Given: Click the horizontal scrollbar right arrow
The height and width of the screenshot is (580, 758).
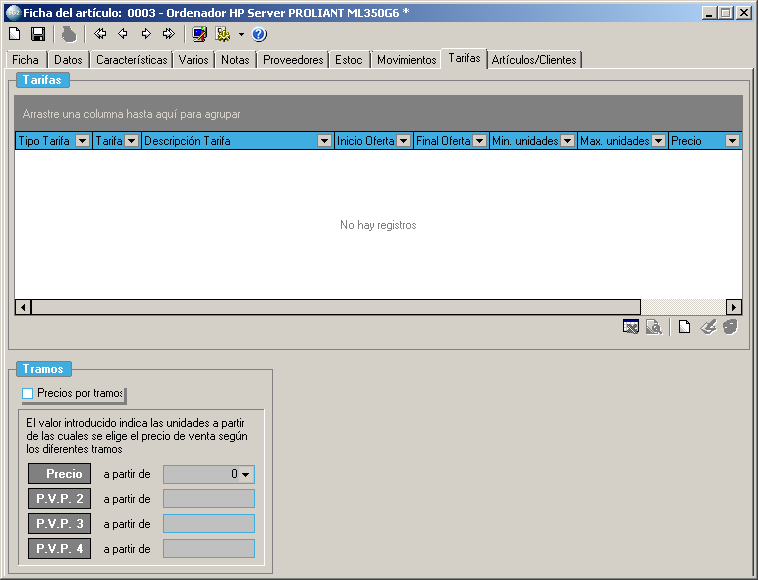Looking at the screenshot, I should click(734, 307).
